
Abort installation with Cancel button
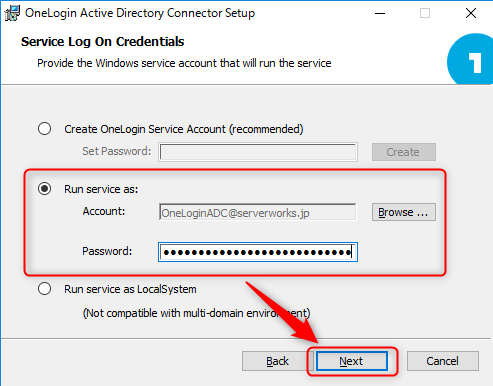tap(443, 361)
